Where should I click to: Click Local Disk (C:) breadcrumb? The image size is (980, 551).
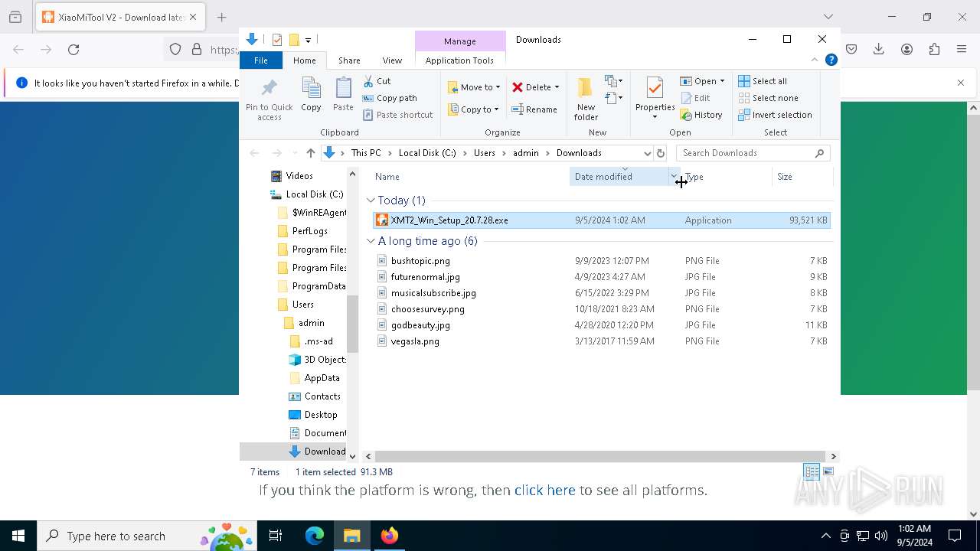point(427,153)
